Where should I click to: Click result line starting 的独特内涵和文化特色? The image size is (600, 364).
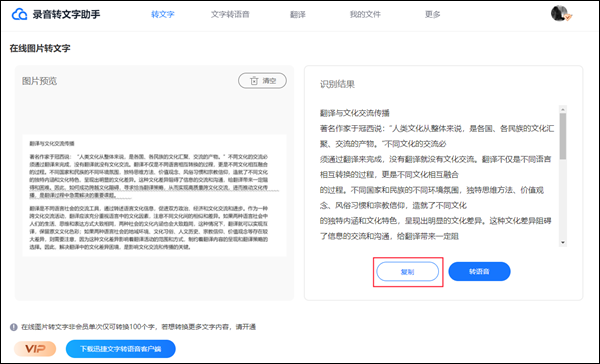435,221
